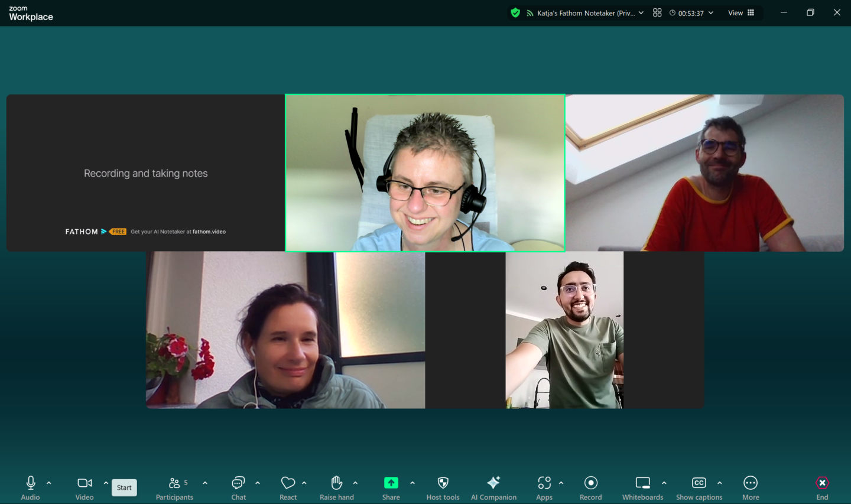851x504 pixels.
Task: Click the orange FREE badge
Action: pyautogui.click(x=118, y=232)
